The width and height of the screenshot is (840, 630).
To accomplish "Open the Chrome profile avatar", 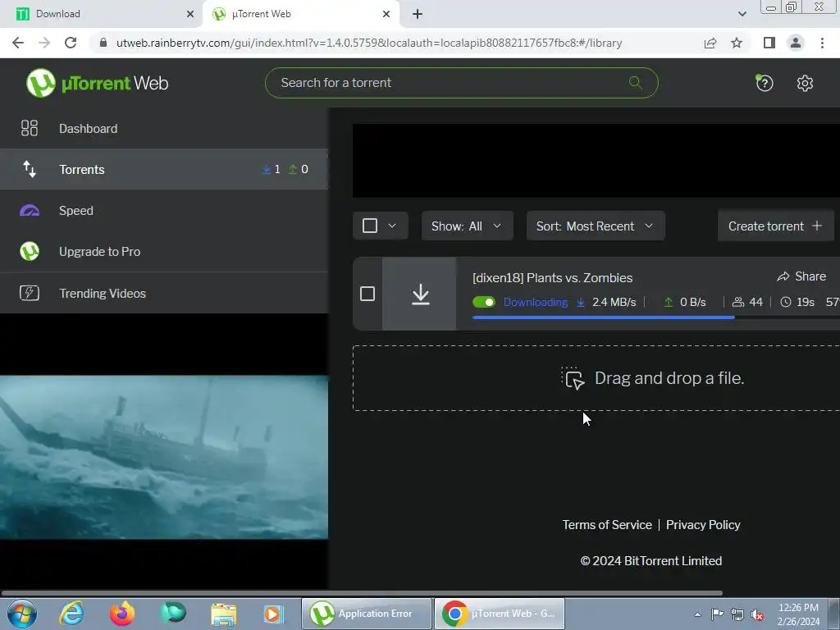I will pyautogui.click(x=796, y=43).
